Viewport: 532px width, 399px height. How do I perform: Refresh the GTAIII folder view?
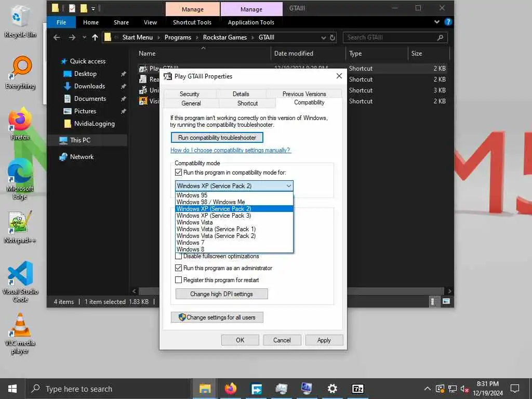coord(332,37)
